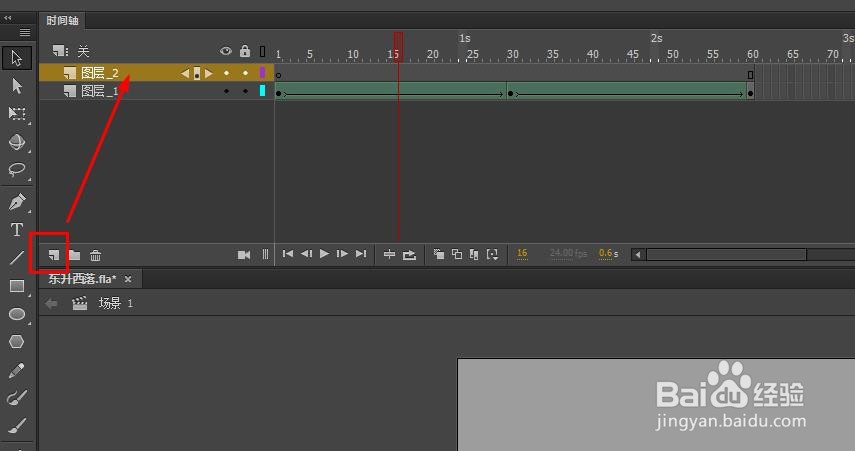This screenshot has width=855, height=451.
Task: Select the 3D Rotation tool
Action: tap(17, 142)
